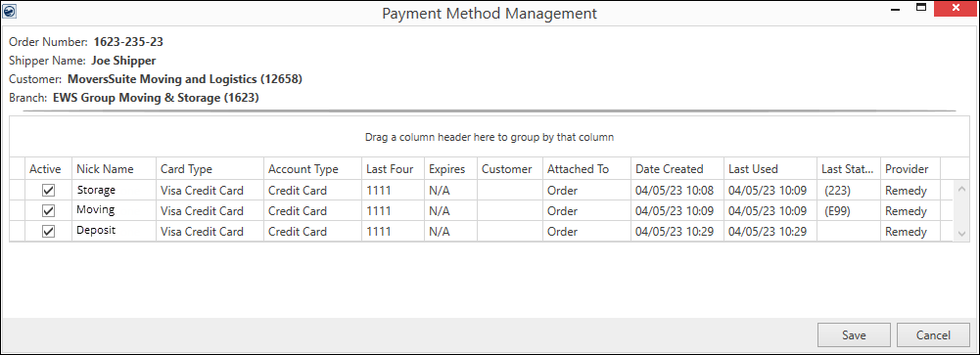Click date created 04/05/23 10:08
This screenshot has height=355, width=980.
click(x=675, y=191)
